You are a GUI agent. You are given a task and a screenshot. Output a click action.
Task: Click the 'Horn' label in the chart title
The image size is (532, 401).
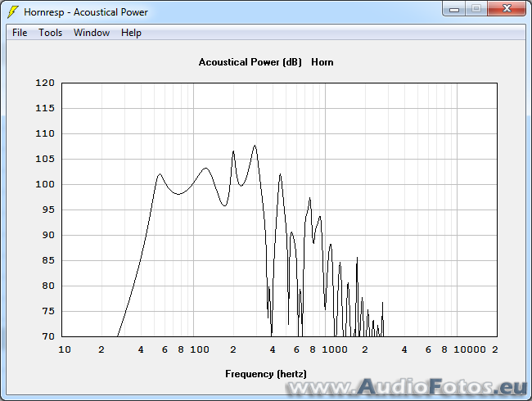tap(322, 62)
